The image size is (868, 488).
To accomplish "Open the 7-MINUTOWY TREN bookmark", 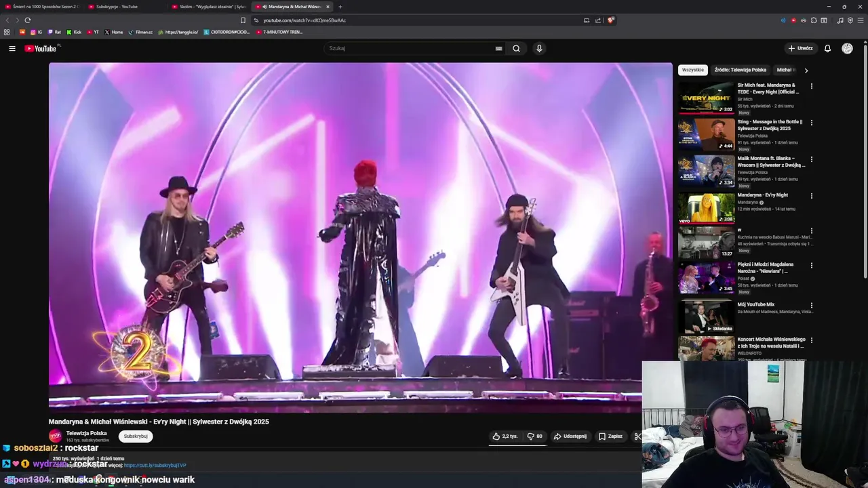I will pos(280,32).
